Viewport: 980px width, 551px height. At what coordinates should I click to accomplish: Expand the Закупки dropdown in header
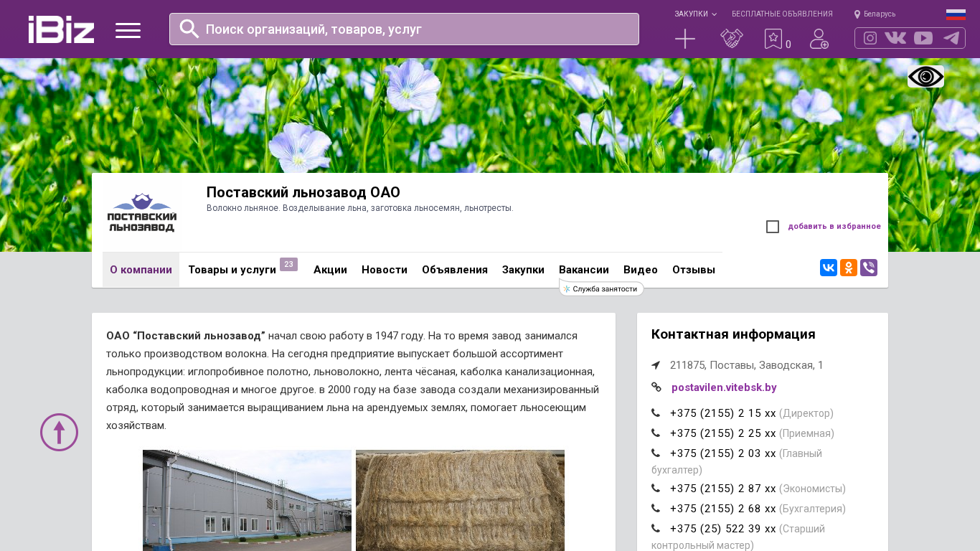[x=695, y=14]
